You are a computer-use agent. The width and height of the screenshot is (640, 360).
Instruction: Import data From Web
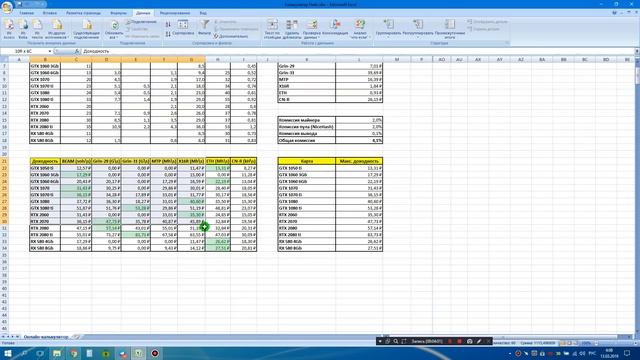(23, 29)
